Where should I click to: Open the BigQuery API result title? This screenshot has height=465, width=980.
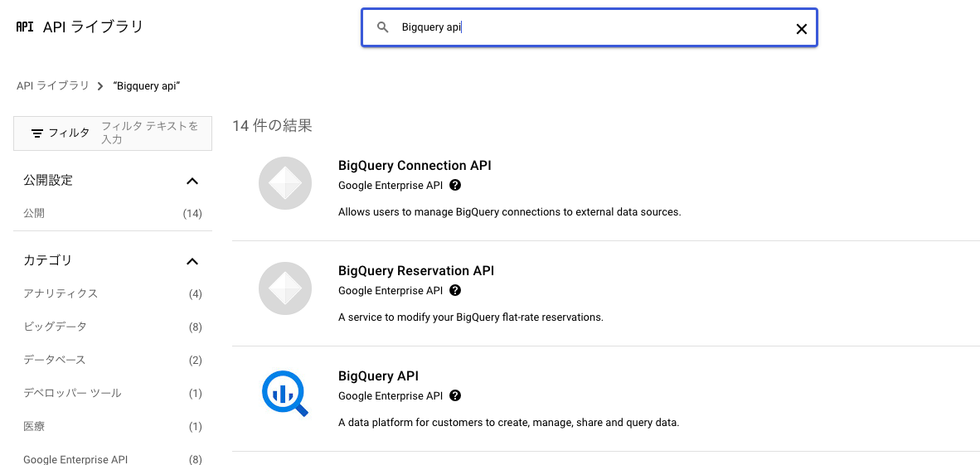pos(378,375)
